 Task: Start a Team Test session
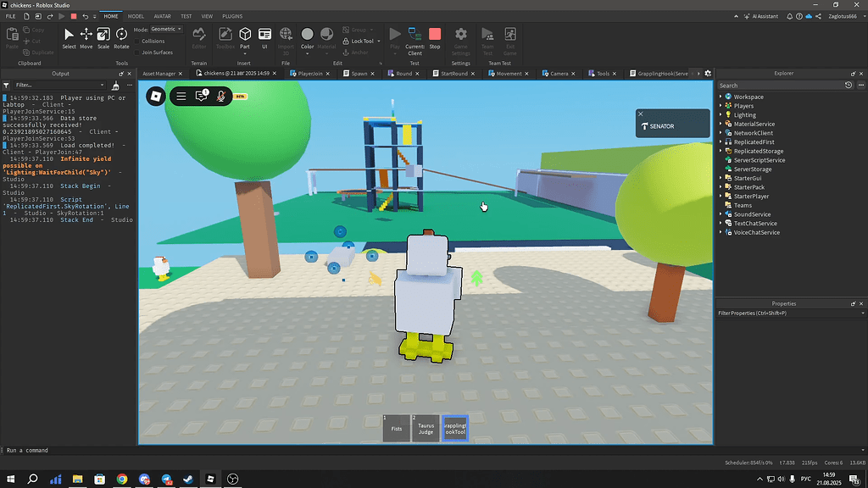(487, 36)
